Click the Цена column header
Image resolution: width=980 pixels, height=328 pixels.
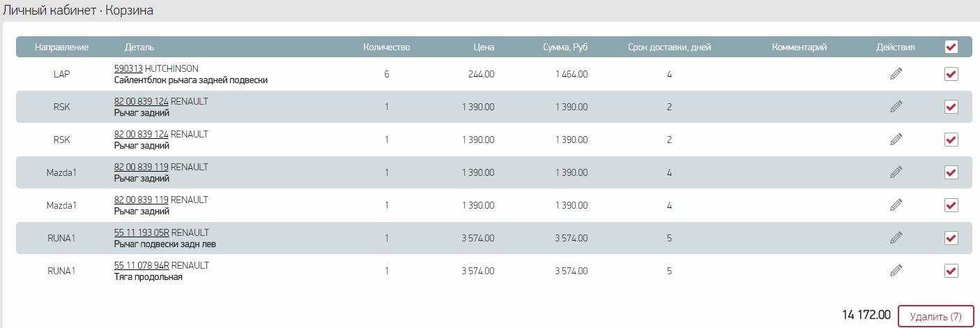482,47
